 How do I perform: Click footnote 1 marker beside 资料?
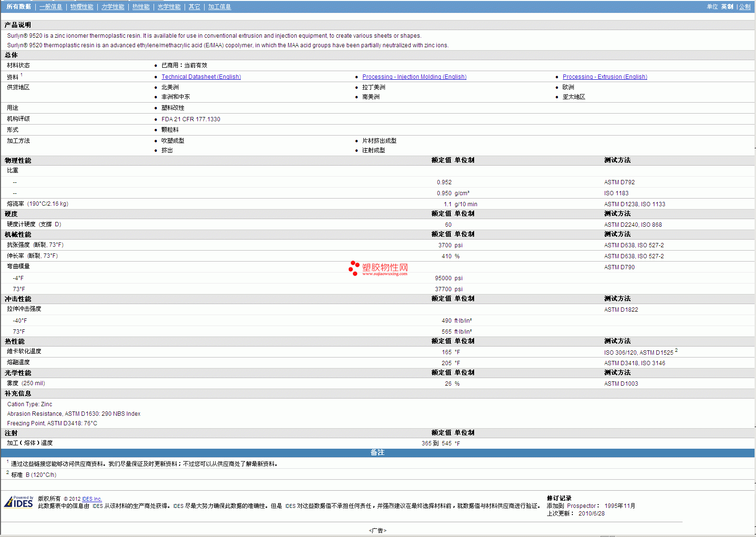(x=21, y=75)
